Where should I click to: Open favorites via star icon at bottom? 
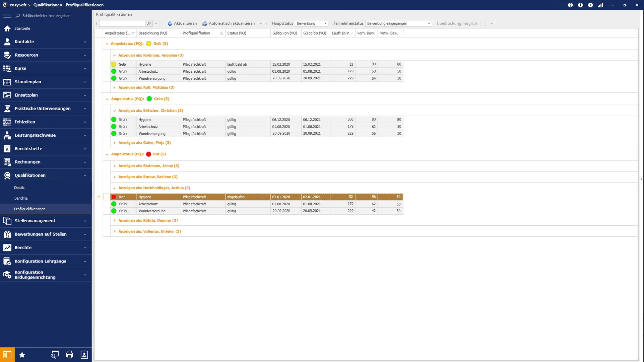(x=22, y=355)
